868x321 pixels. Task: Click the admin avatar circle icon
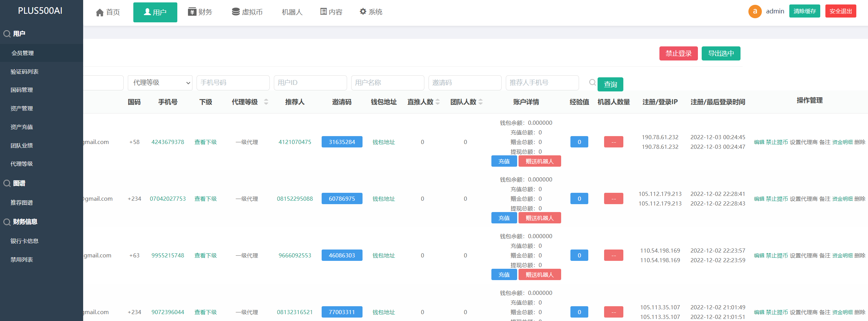pos(755,11)
